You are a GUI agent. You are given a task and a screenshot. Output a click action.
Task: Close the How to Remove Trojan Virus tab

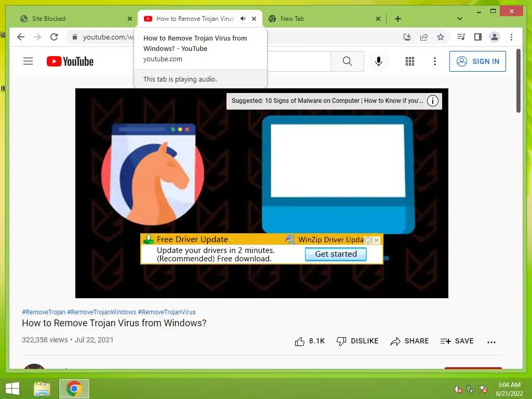tap(254, 19)
